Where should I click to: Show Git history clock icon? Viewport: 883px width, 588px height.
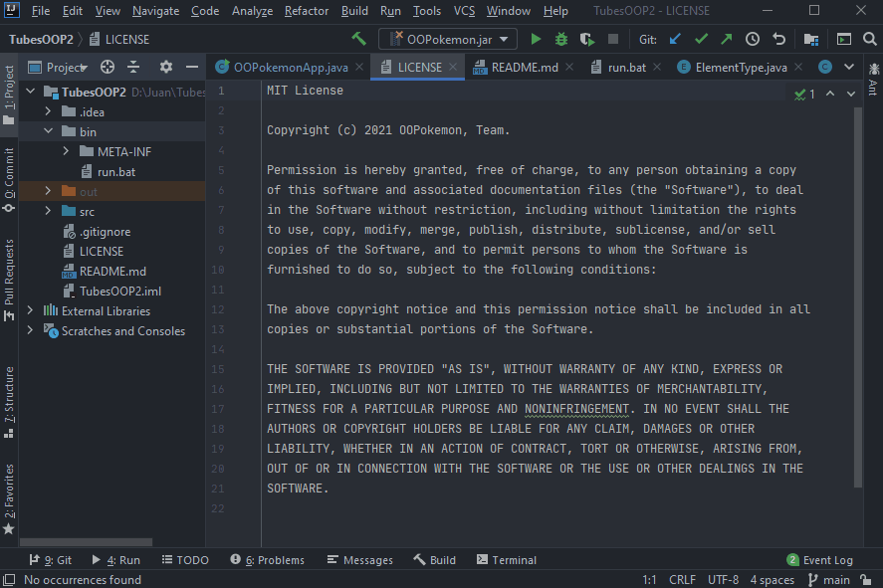click(753, 39)
